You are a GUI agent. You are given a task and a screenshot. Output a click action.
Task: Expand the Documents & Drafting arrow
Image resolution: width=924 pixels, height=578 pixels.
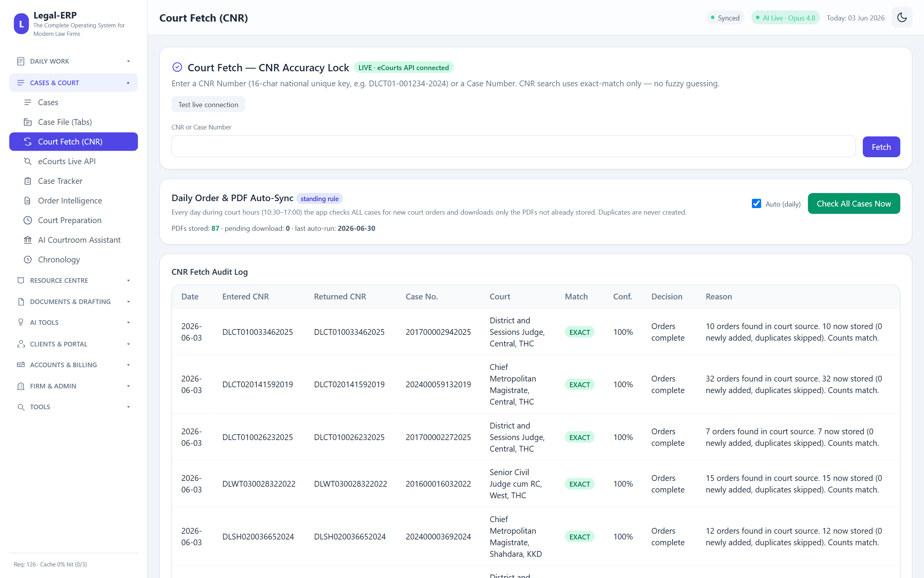(x=128, y=302)
